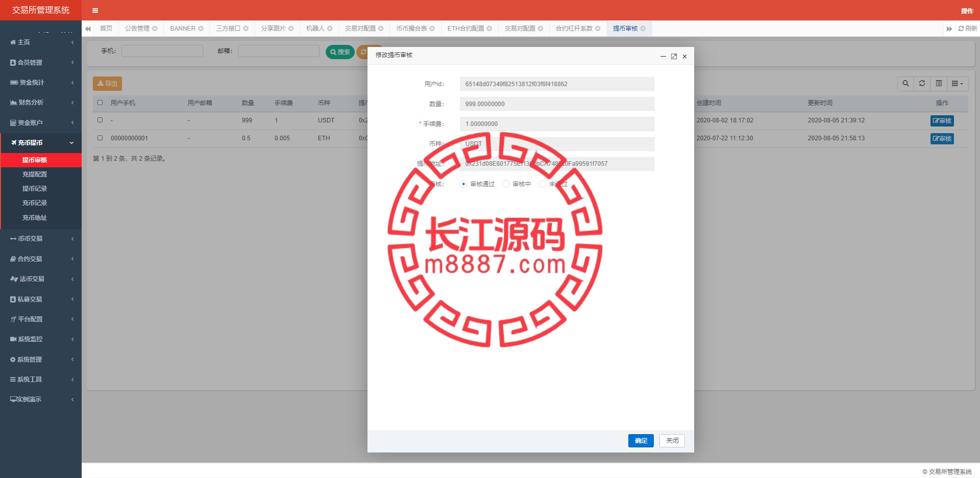Close the 修改提币审核 dialog
The height and width of the screenshot is (478, 980).
684,57
